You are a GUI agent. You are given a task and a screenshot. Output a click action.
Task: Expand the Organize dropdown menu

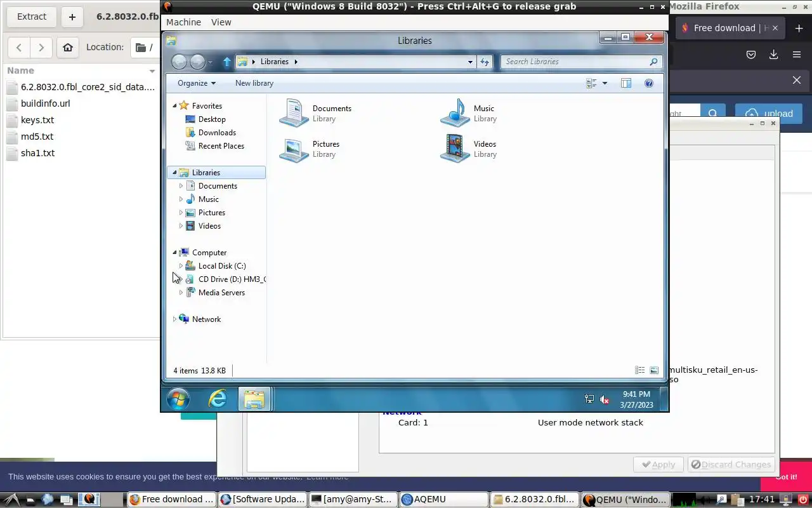(x=196, y=83)
